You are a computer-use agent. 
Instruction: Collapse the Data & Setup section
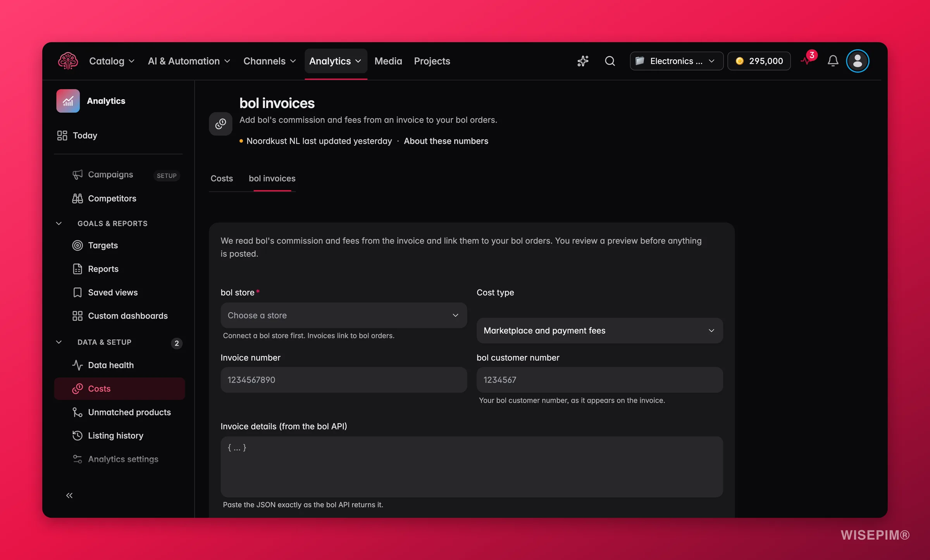pos(59,342)
